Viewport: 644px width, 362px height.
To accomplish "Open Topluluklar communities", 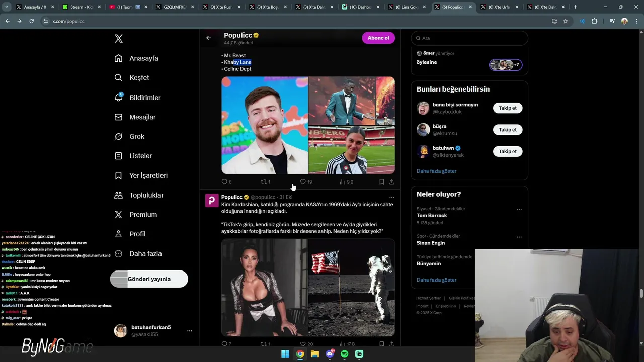I will (x=139, y=195).
